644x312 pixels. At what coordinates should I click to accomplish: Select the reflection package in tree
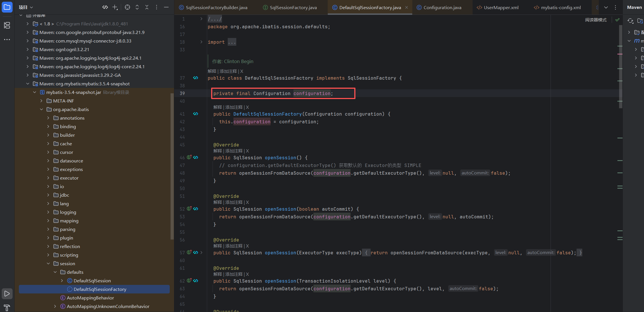tap(70, 246)
